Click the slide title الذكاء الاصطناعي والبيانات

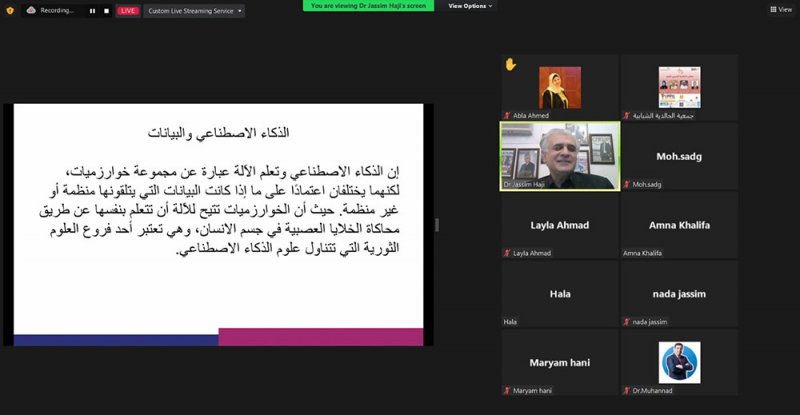pyautogui.click(x=218, y=133)
